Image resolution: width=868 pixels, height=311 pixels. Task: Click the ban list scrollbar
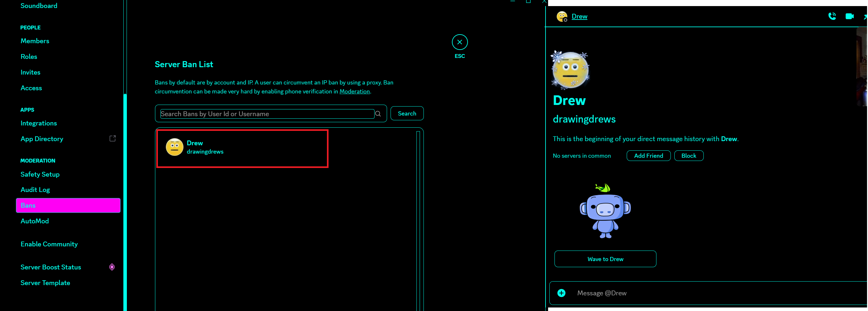(x=418, y=221)
